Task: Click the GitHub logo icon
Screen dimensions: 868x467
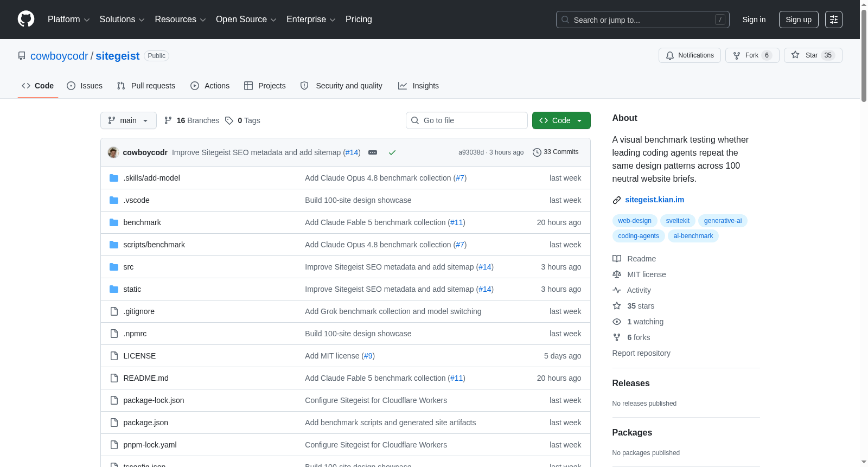Action: (x=26, y=20)
